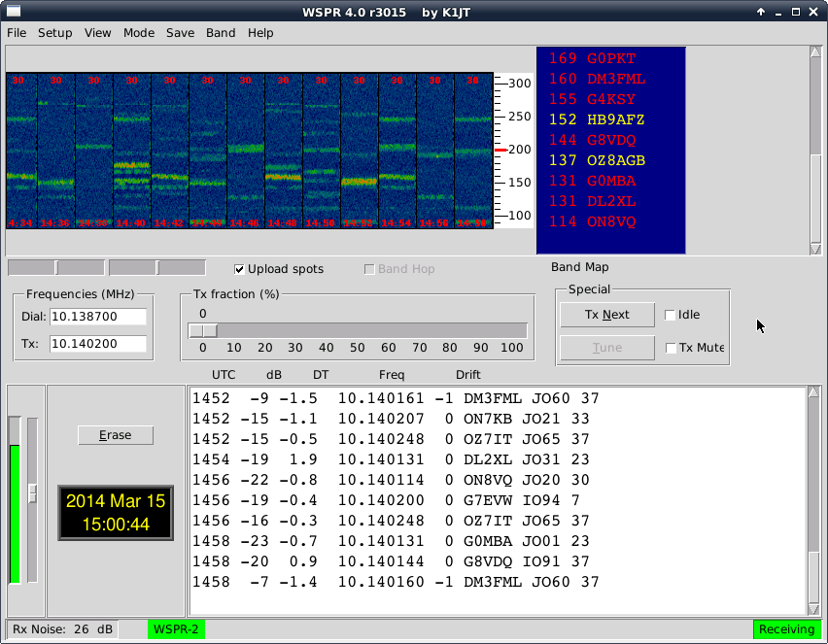Viewport: 828px width, 644px height.
Task: Click the green audio level meter
Action: click(x=15, y=514)
